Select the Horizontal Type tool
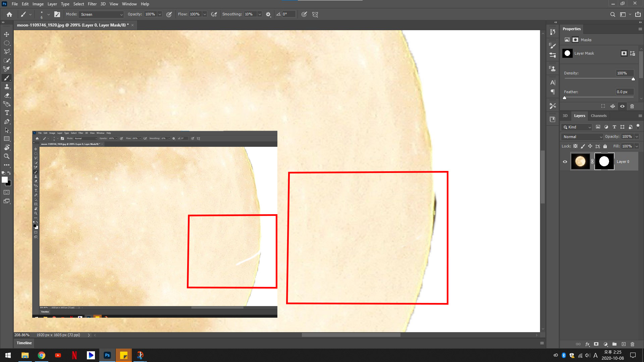The image size is (644, 362). [x=7, y=113]
